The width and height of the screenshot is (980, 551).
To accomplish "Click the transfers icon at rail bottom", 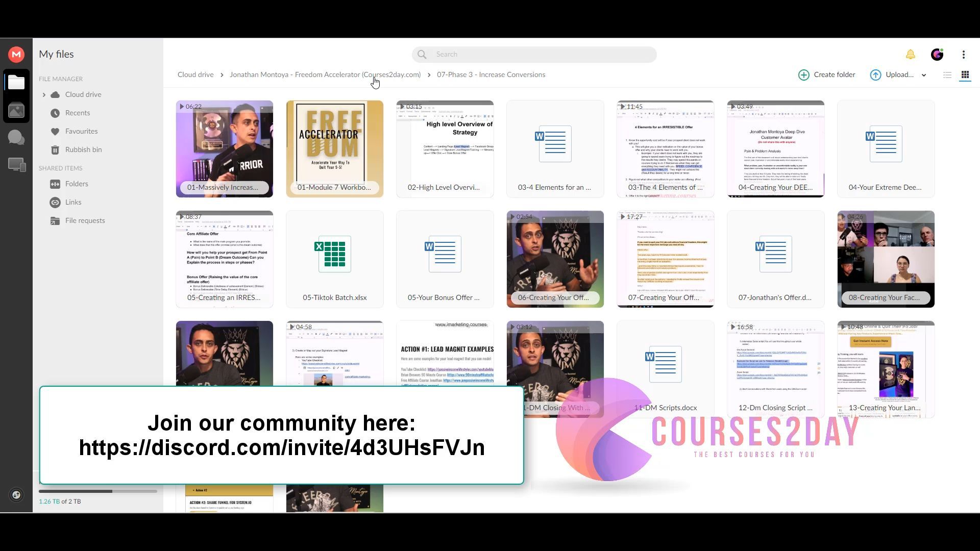I will tap(16, 495).
